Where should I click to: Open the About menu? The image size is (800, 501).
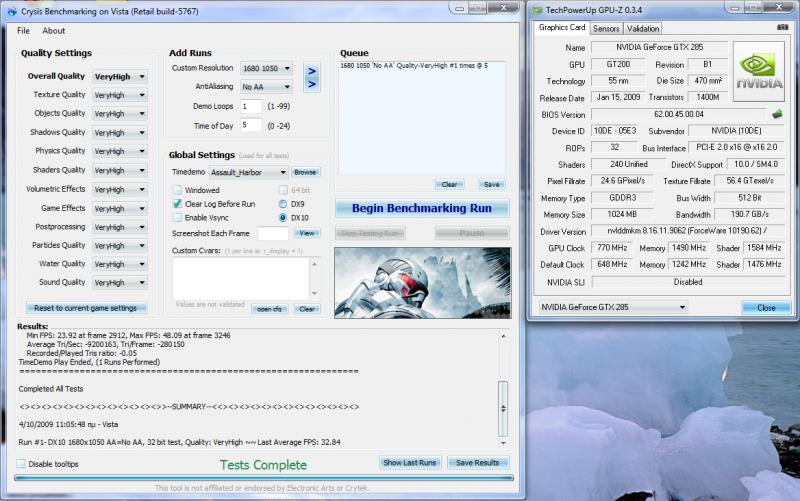click(54, 31)
